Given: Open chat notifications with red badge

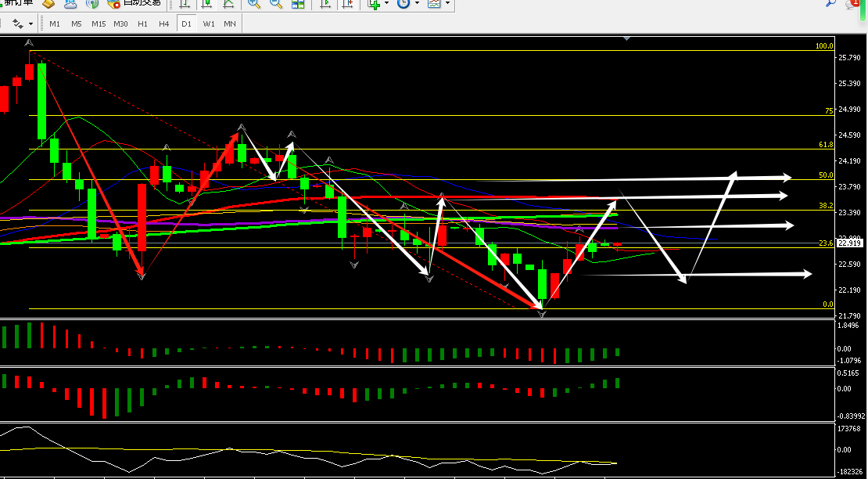Looking at the screenshot, I should tap(853, 5).
